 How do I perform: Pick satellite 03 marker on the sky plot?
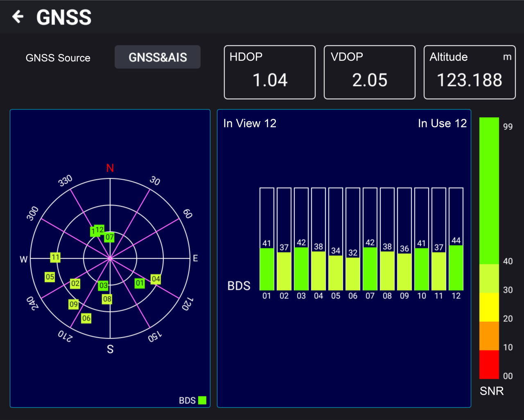click(x=103, y=285)
